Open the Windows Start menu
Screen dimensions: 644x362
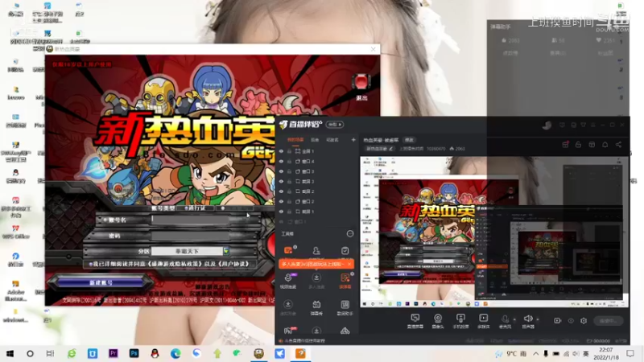(10, 353)
